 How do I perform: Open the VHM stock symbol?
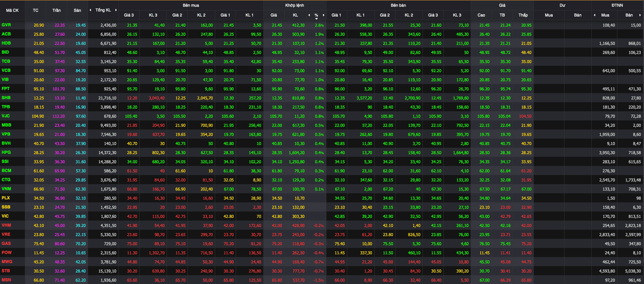(x=6, y=225)
